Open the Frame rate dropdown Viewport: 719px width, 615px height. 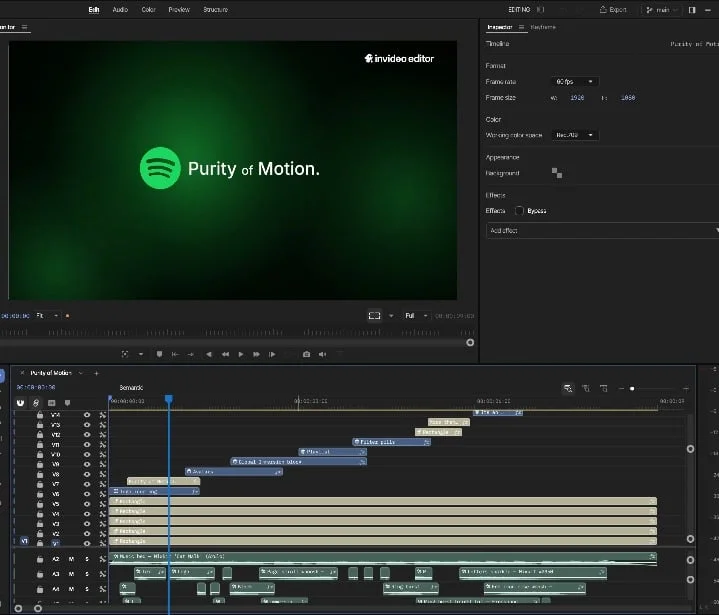tap(574, 82)
